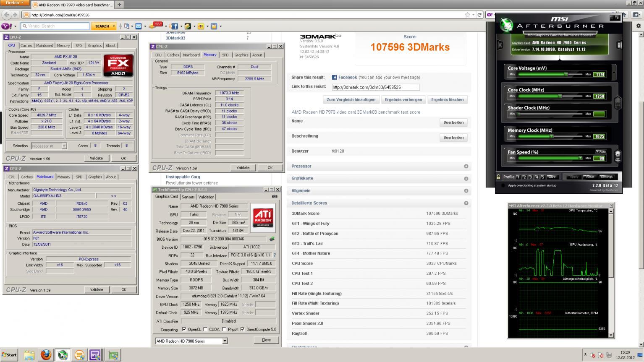Click the Reset button in Afterburner
This screenshot has width=644, height=362.
coord(590,177)
